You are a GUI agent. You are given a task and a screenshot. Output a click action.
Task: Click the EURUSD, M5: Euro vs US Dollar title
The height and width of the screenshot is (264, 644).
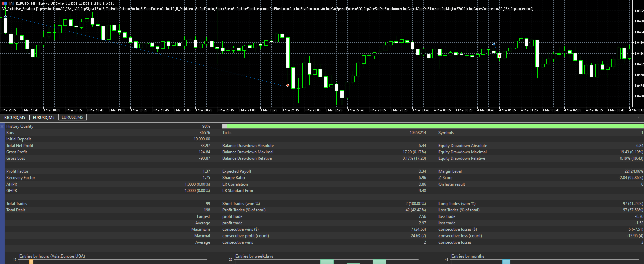click(40, 4)
